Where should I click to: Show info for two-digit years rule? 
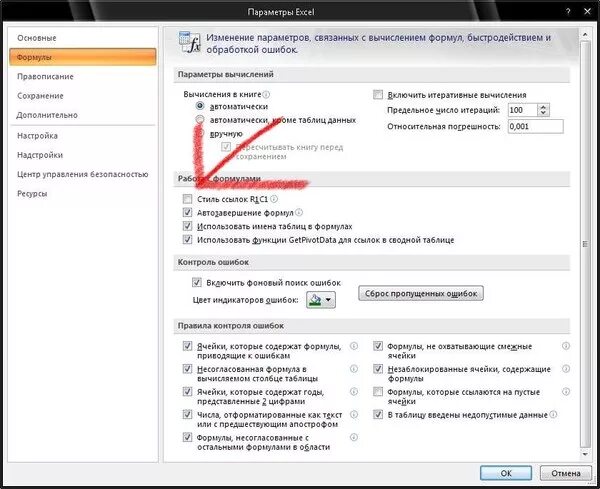tap(354, 391)
